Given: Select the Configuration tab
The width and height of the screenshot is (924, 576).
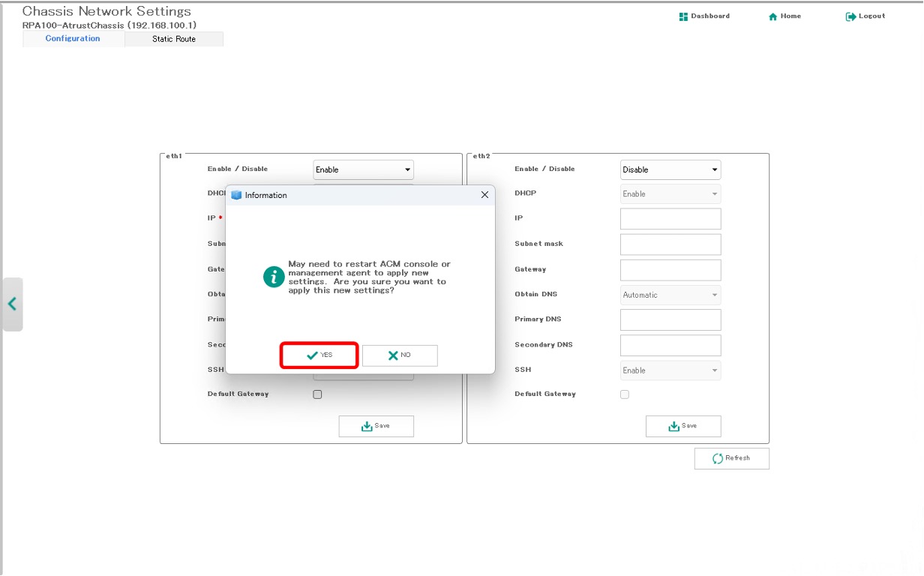Looking at the screenshot, I should click(73, 39).
